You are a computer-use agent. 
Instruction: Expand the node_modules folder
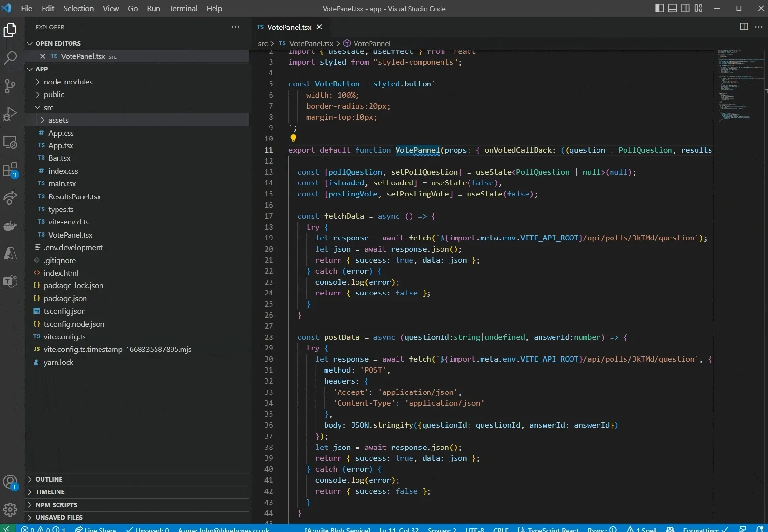(x=137, y=82)
